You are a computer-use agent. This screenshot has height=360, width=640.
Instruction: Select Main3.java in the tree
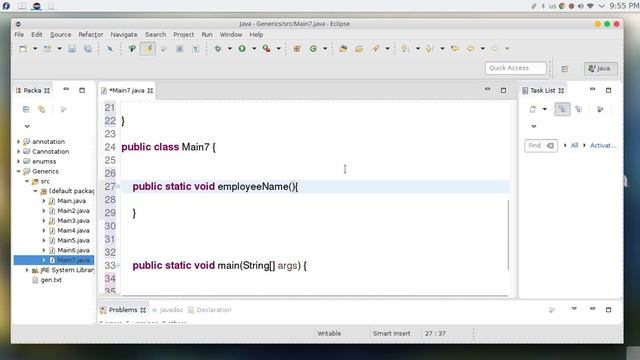(73, 221)
